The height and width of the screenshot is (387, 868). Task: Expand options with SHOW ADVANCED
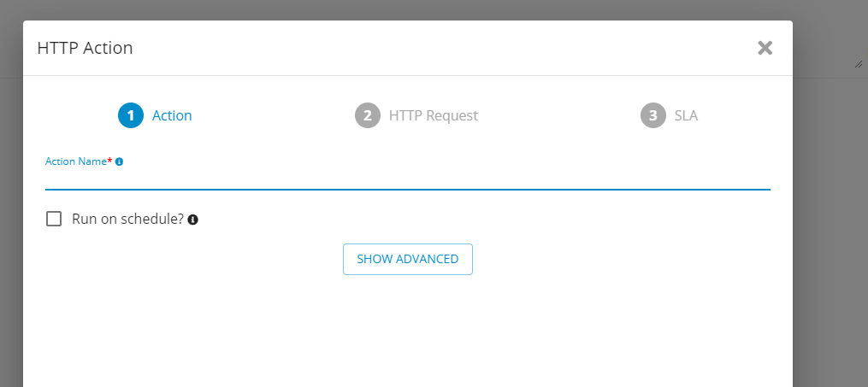407,260
